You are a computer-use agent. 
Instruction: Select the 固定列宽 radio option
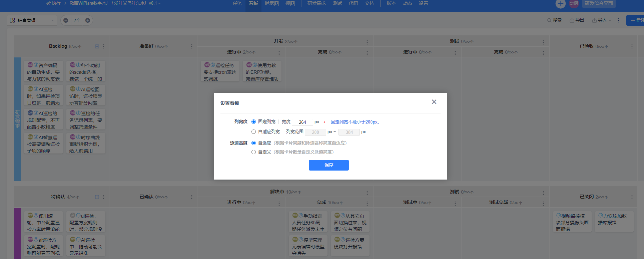point(253,122)
